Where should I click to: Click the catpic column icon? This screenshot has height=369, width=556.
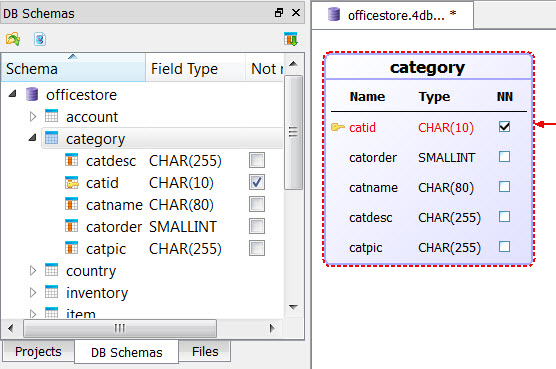pos(72,248)
